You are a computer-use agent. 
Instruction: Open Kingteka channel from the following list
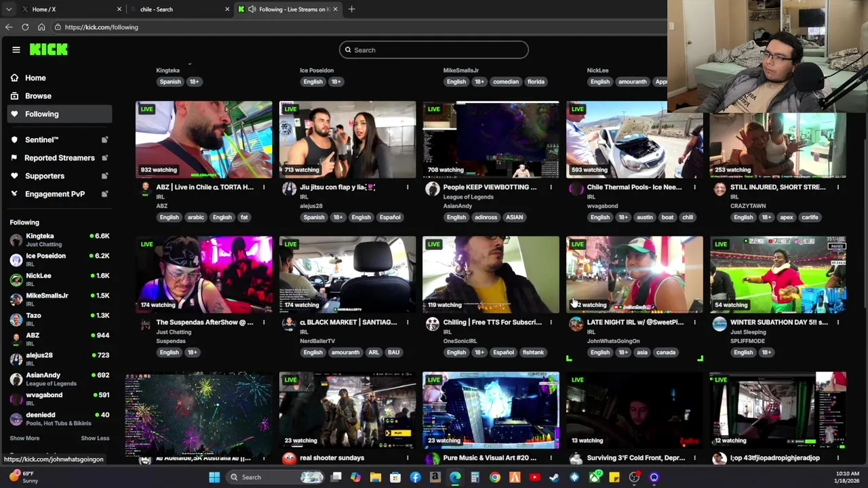(x=60, y=240)
